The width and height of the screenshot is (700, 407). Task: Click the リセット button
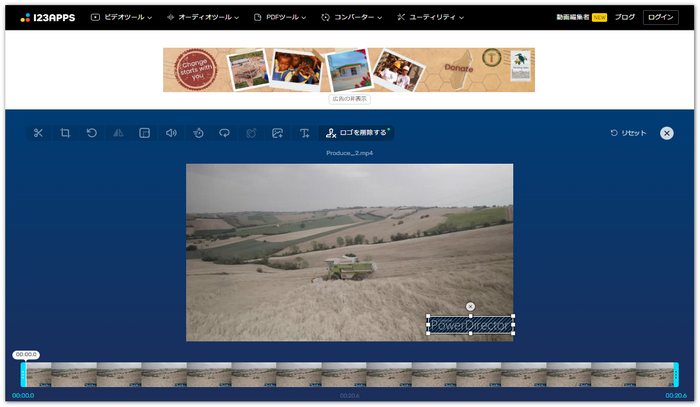pyautogui.click(x=629, y=133)
